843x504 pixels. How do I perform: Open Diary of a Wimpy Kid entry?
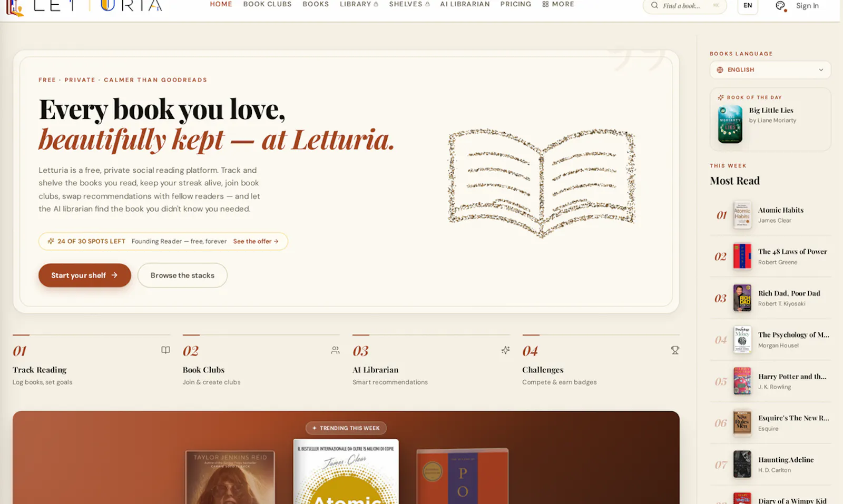coord(792,501)
